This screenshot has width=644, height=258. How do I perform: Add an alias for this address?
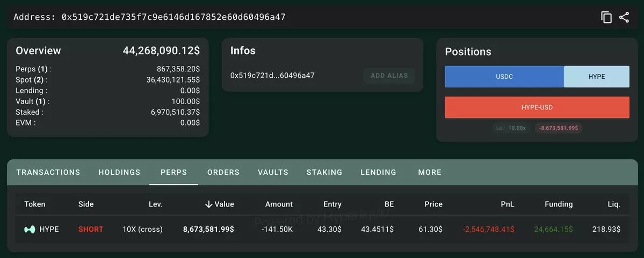click(389, 76)
